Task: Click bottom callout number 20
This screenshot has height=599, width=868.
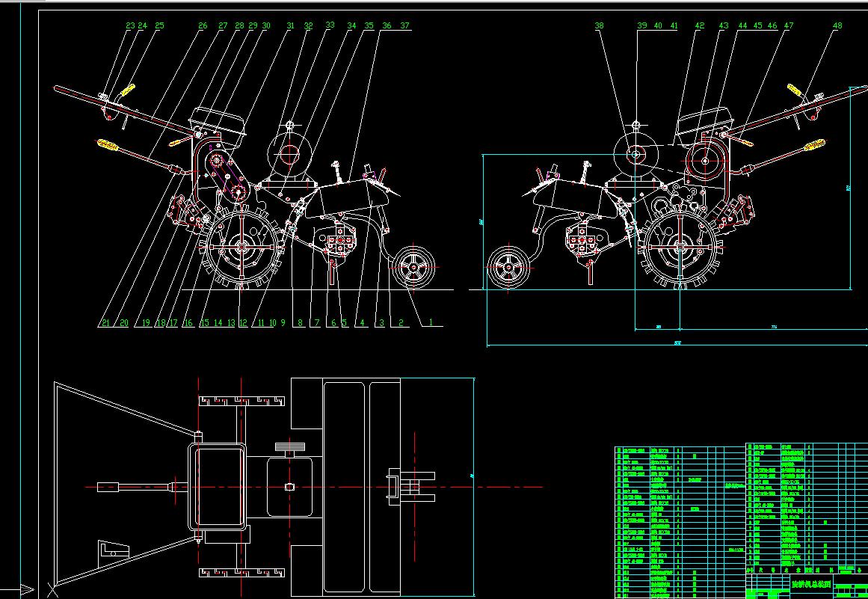Action: point(123,323)
